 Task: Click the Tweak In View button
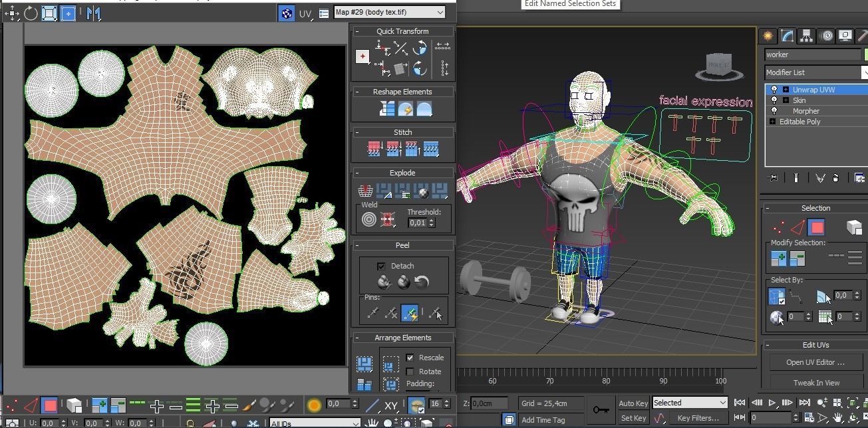[x=815, y=383]
